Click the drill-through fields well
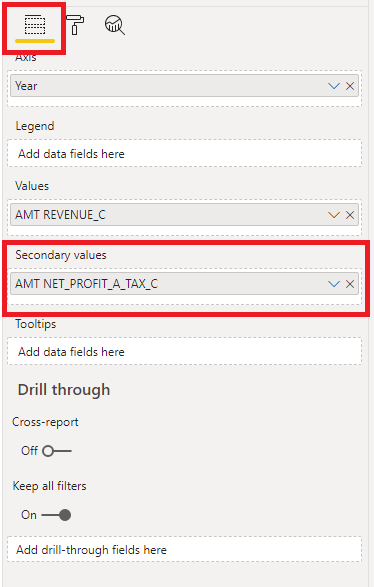 (x=184, y=550)
